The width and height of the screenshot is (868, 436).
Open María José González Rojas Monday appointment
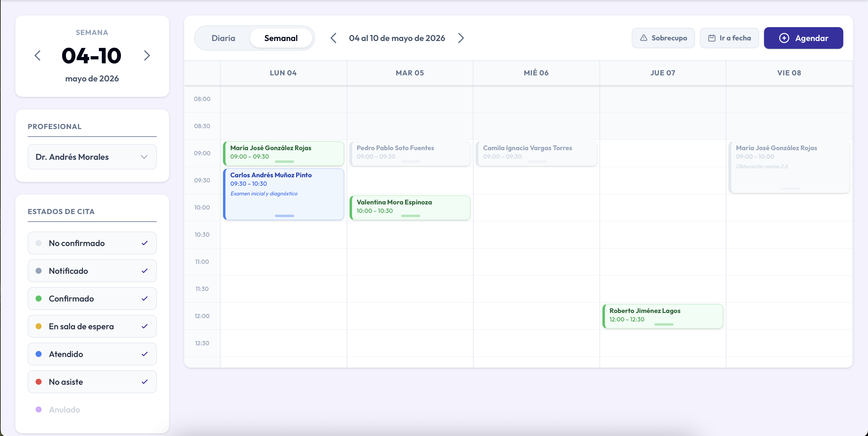(283, 153)
